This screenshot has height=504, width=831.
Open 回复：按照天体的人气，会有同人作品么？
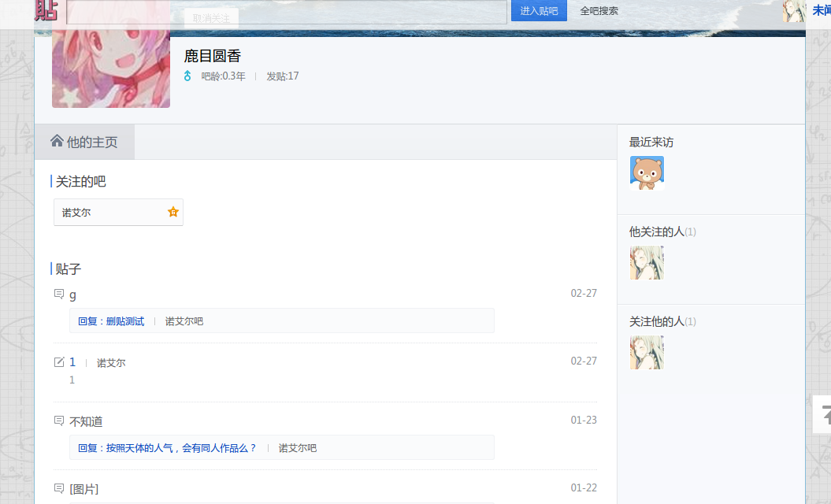(167, 448)
